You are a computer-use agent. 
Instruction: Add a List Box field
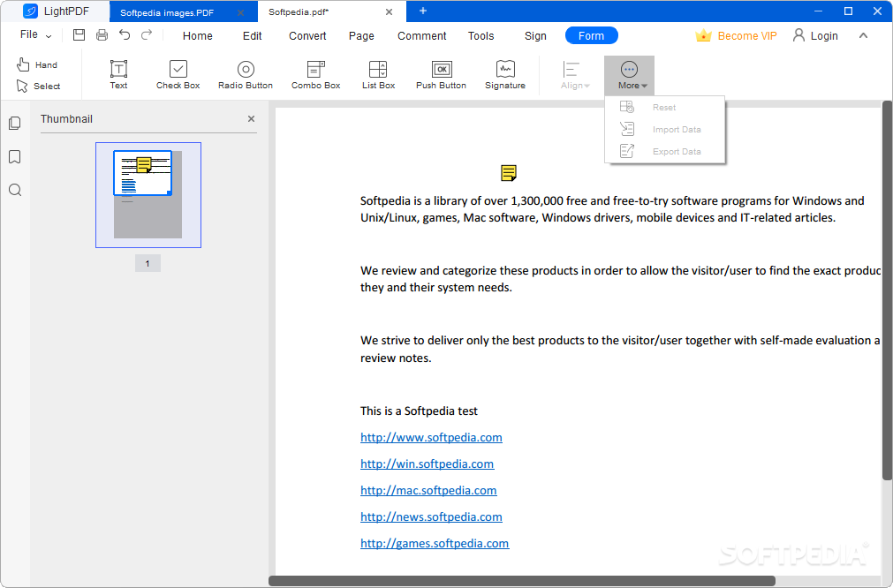click(x=378, y=74)
